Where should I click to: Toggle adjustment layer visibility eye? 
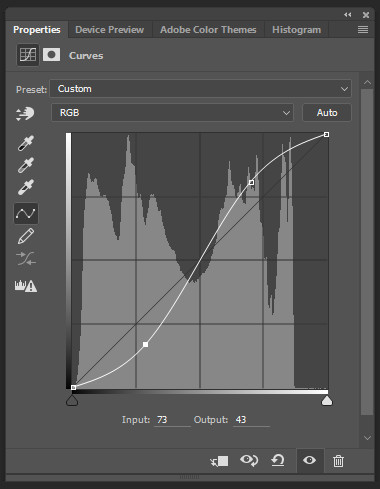(310, 461)
